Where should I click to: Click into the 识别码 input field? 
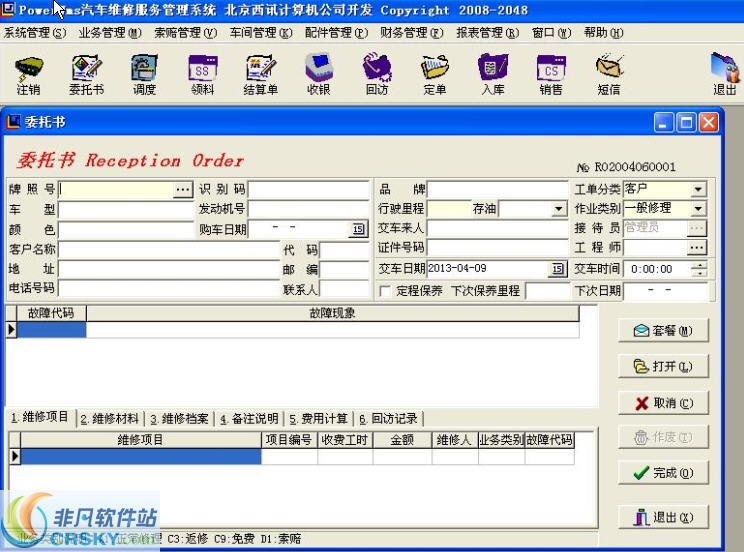[x=308, y=189]
